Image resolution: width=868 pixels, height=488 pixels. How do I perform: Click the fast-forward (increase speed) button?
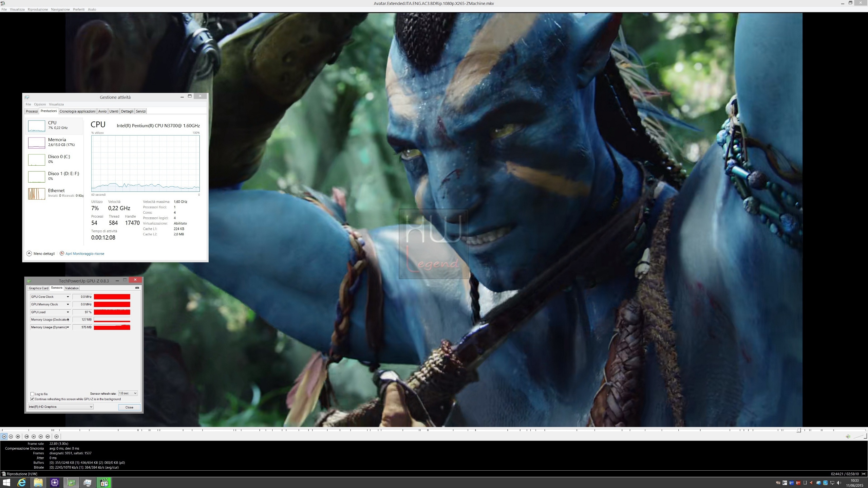pyautogui.click(x=41, y=437)
